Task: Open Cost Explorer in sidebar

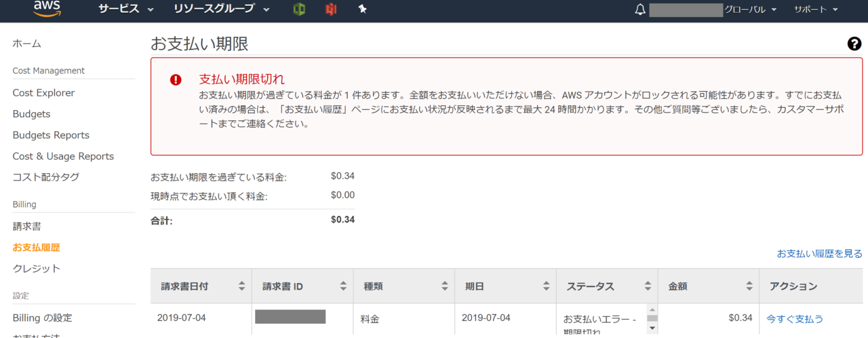Action: (43, 93)
